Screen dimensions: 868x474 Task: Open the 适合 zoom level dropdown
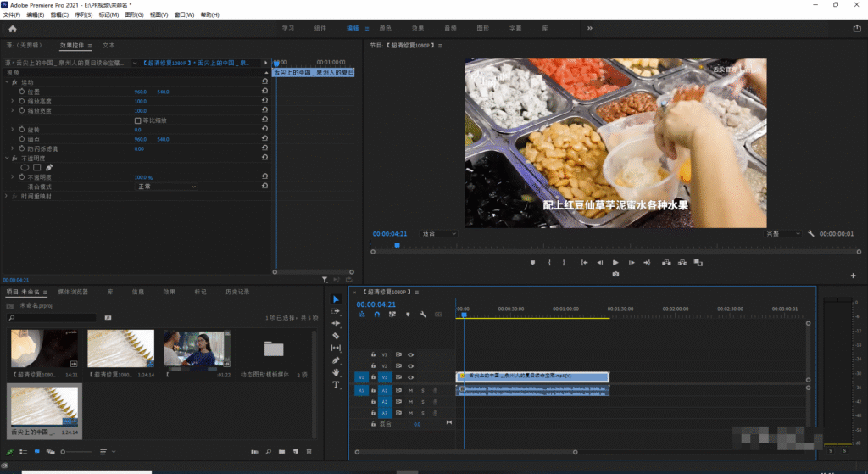tap(439, 233)
